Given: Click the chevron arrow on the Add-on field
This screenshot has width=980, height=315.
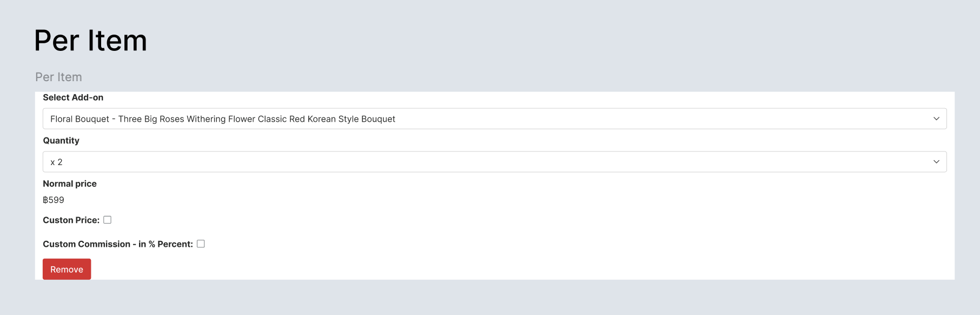Looking at the screenshot, I should point(936,119).
